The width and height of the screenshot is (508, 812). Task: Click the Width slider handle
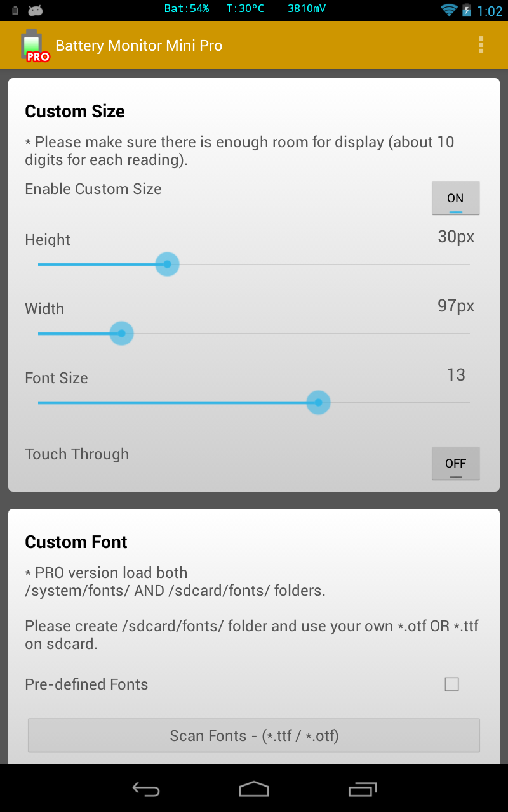pos(121,333)
